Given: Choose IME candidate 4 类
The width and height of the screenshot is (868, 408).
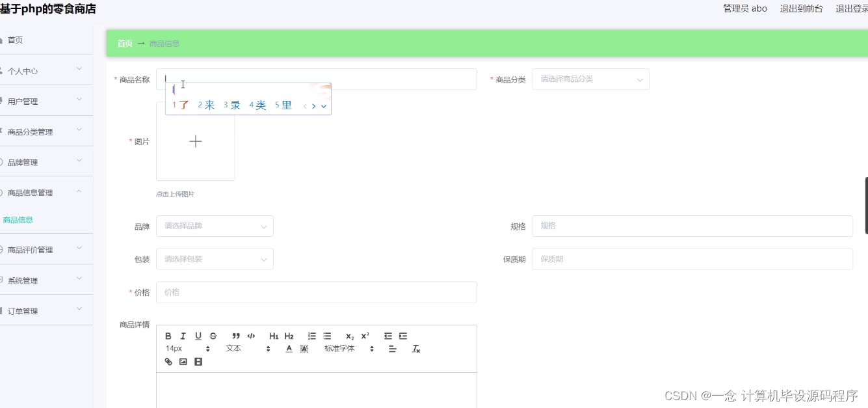Looking at the screenshot, I should click(258, 105).
